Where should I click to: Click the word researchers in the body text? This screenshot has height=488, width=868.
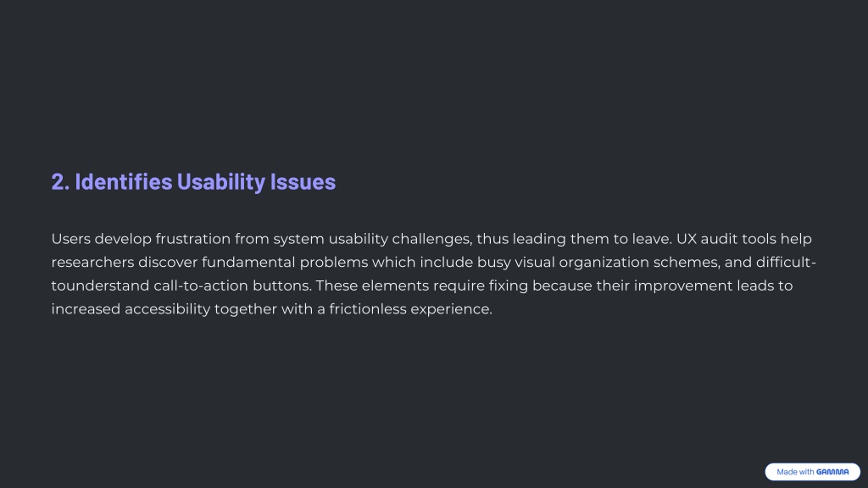92,263
